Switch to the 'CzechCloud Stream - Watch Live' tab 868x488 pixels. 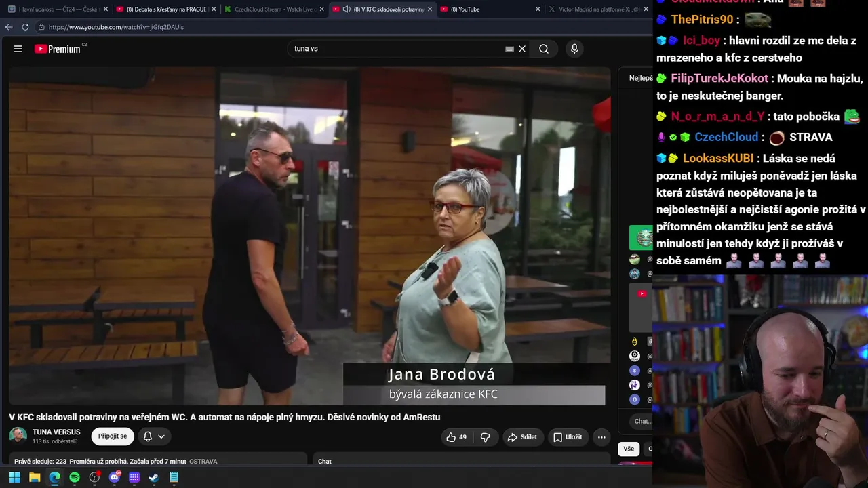(273, 9)
